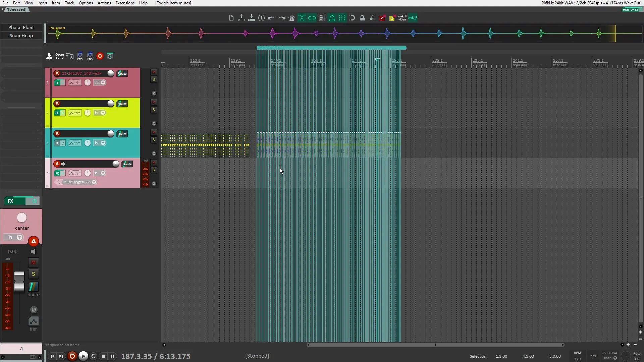Open Route for track 1
The image size is (644, 362).
click(122, 74)
